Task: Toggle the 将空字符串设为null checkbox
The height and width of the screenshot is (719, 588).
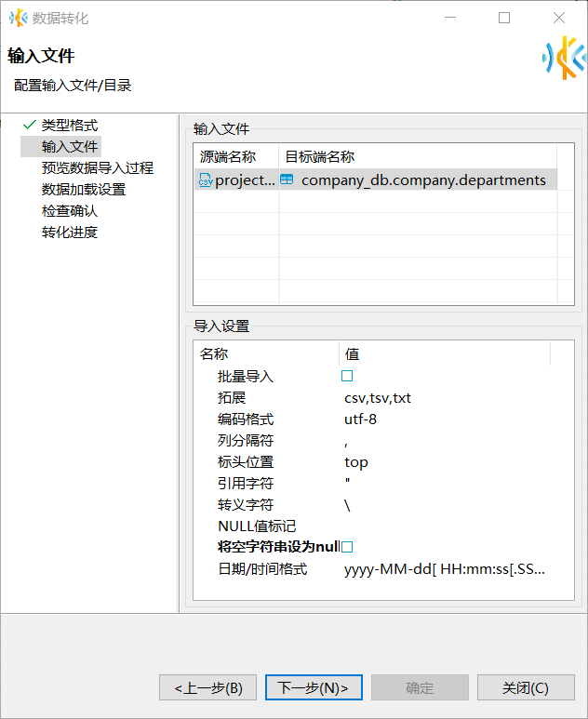Action: point(347,547)
